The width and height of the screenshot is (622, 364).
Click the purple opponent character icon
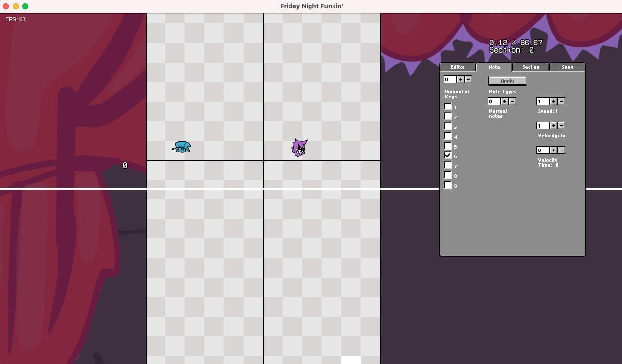click(x=299, y=148)
